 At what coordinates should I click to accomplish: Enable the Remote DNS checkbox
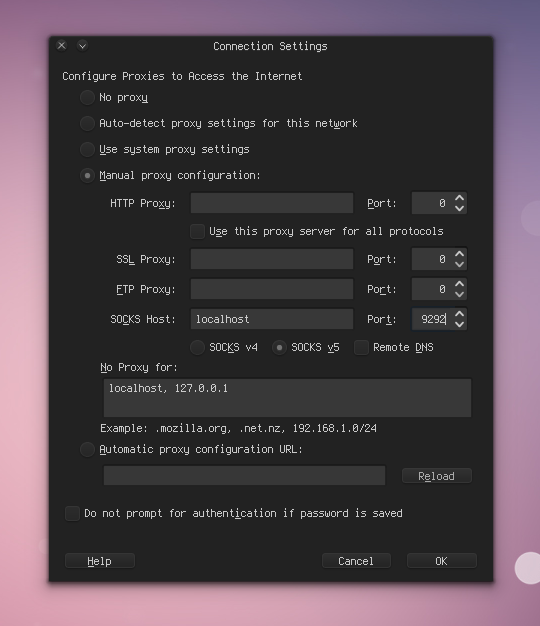[361, 347]
